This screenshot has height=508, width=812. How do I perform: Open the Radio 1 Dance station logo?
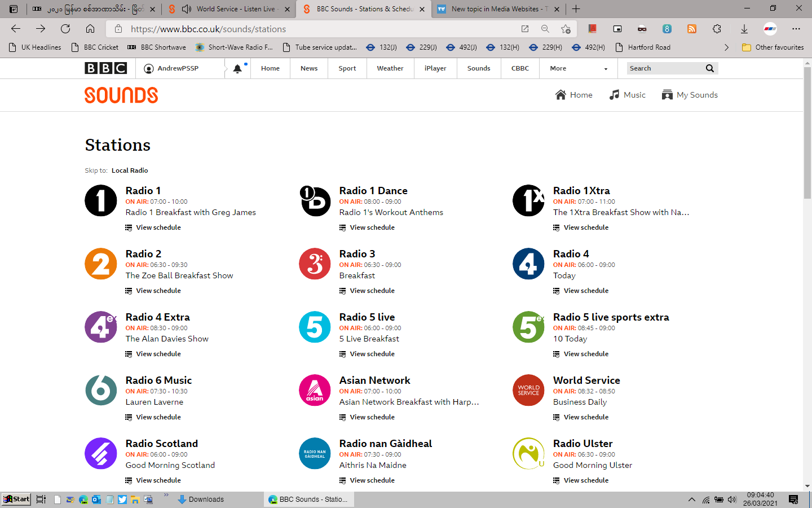pos(315,201)
